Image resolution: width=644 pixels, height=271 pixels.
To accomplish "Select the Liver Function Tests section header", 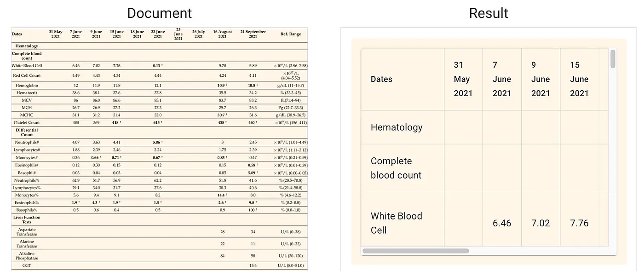I will (27, 219).
